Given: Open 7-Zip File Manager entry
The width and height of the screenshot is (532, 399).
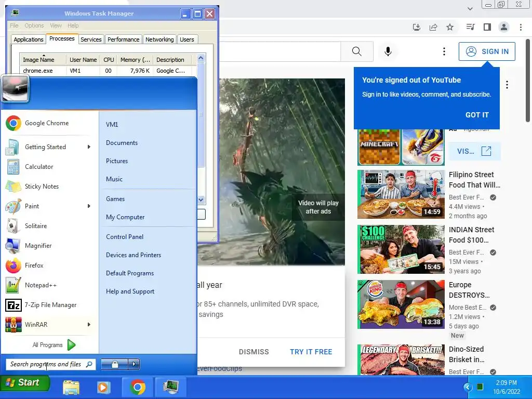Looking at the screenshot, I should pos(50,304).
